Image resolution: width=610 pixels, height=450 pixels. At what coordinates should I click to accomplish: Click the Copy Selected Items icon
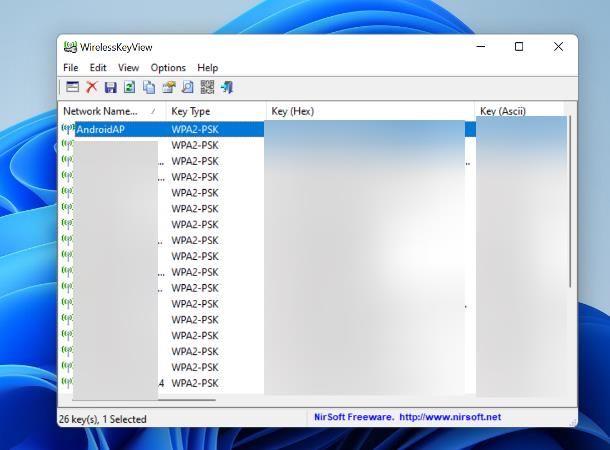[149, 87]
